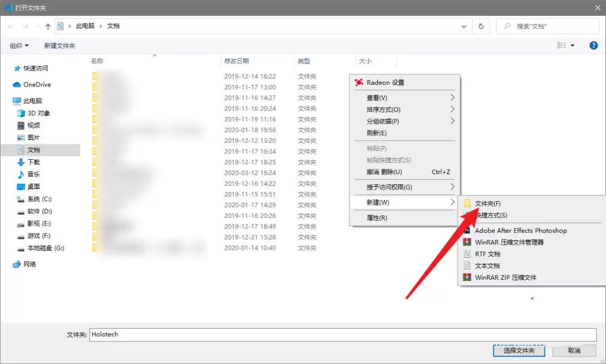Open 排序方式(O) submenu
The width and height of the screenshot is (606, 364).
tap(405, 110)
